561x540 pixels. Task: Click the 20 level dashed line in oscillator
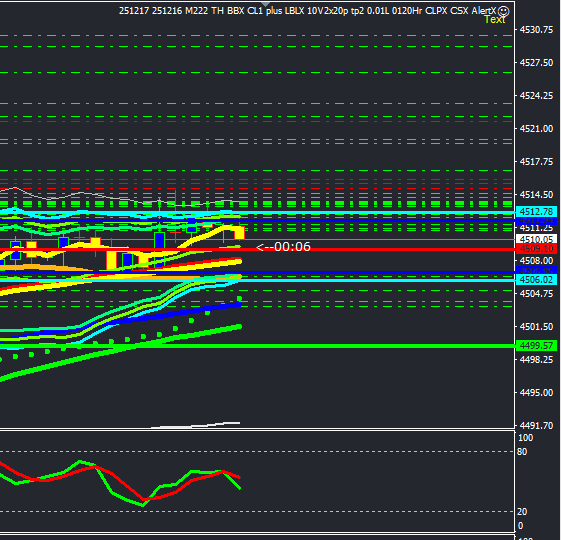(257, 511)
